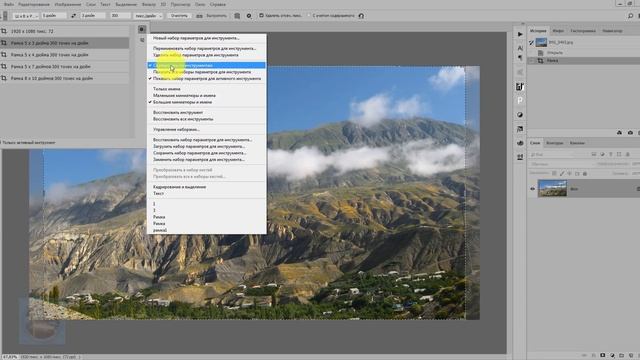Image resolution: width=640 pixels, height=360 pixels.
Task: Click lock position icon in Layers
Action: [x=569, y=173]
